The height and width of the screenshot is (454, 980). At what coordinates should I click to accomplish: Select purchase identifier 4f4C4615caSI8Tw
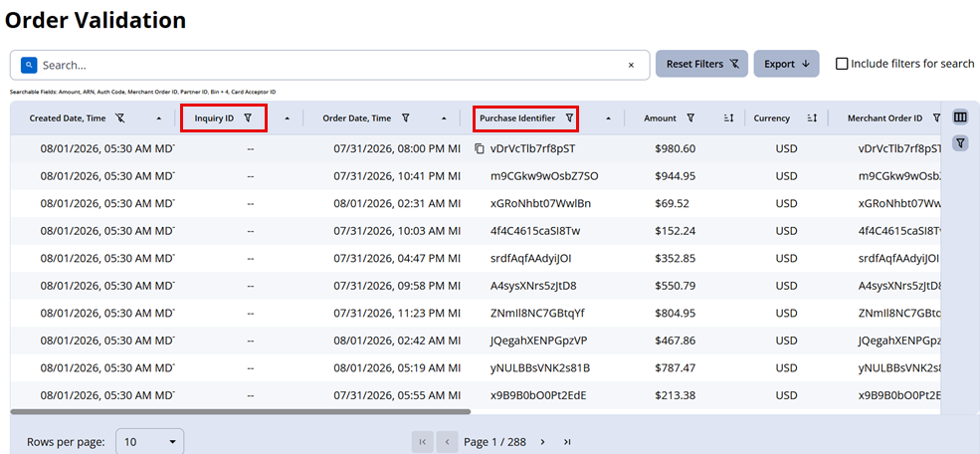(535, 231)
